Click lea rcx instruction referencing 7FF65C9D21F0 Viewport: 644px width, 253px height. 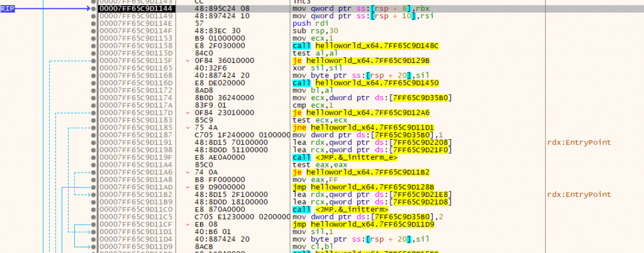click(372, 150)
